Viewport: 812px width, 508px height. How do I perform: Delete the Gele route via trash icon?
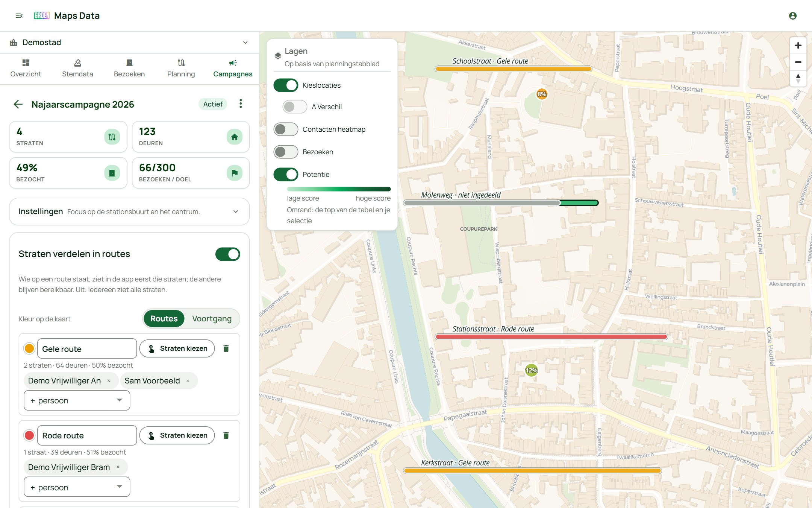click(226, 348)
